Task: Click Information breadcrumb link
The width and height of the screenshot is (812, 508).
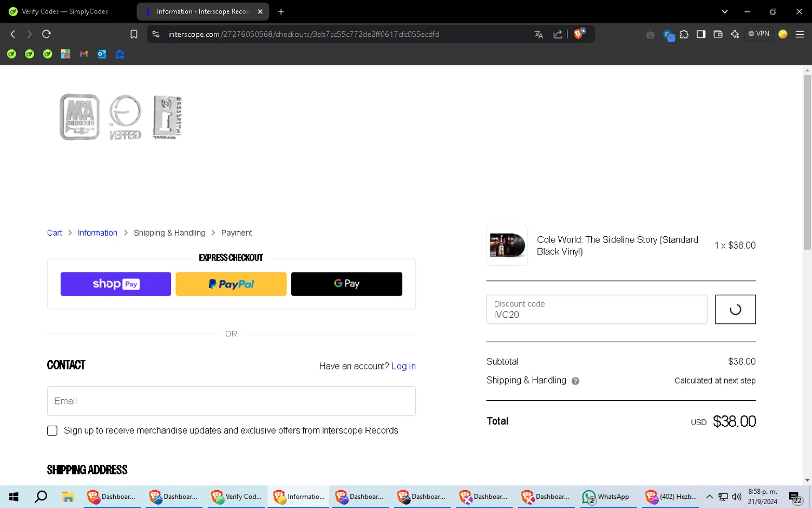Action: tap(97, 233)
